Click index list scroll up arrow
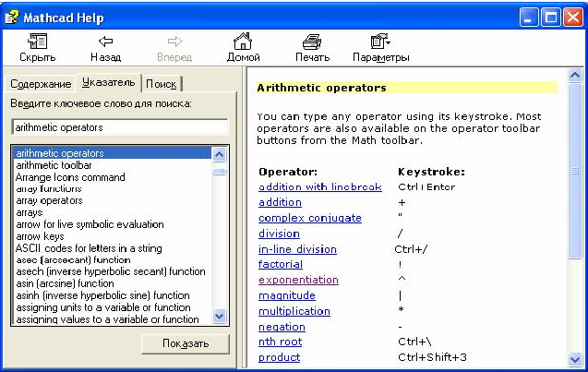This screenshot has height=372, width=588. (220, 154)
